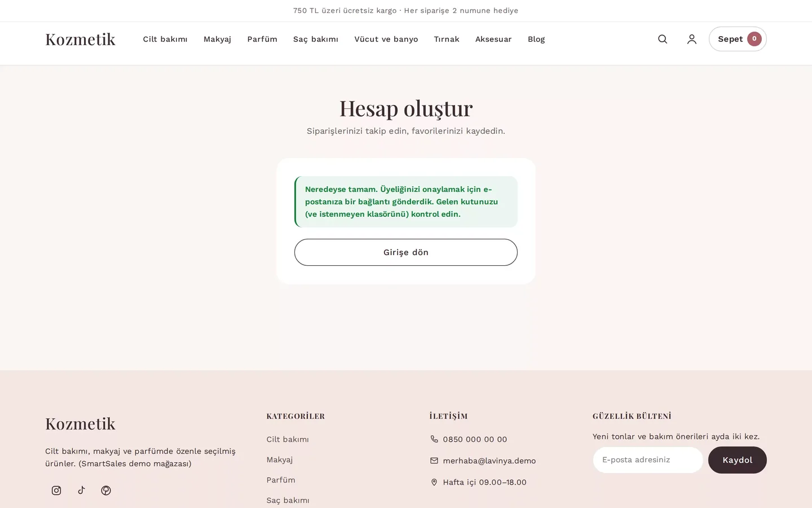The height and width of the screenshot is (508, 812).
Task: Open the user account icon
Action: pos(692,39)
